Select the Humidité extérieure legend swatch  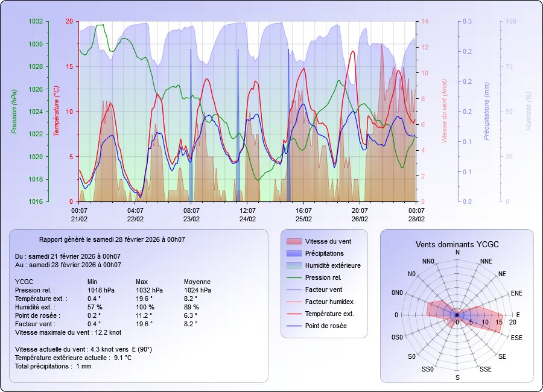tap(293, 265)
